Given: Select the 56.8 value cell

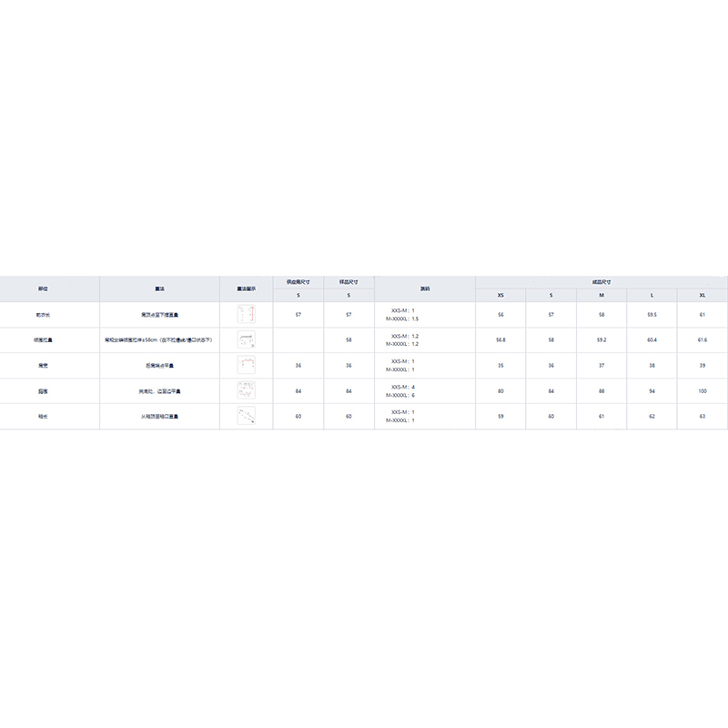Looking at the screenshot, I should [x=500, y=339].
